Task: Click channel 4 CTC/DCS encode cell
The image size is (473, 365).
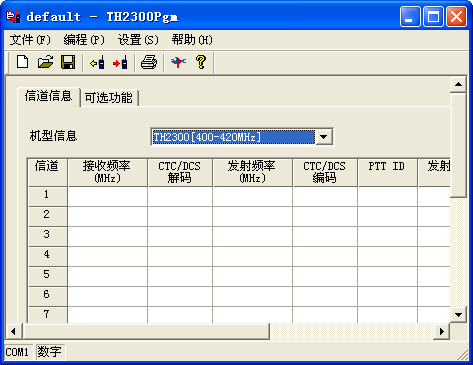Action: (325, 256)
